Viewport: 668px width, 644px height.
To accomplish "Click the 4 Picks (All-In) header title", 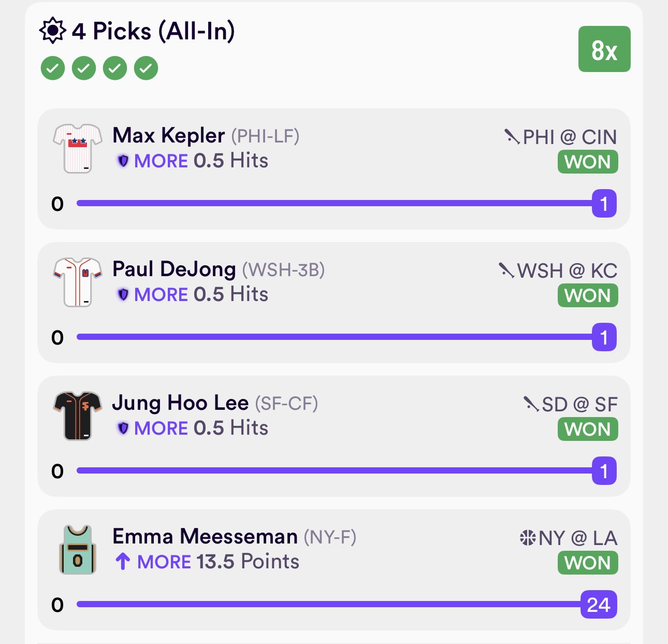I will [153, 31].
